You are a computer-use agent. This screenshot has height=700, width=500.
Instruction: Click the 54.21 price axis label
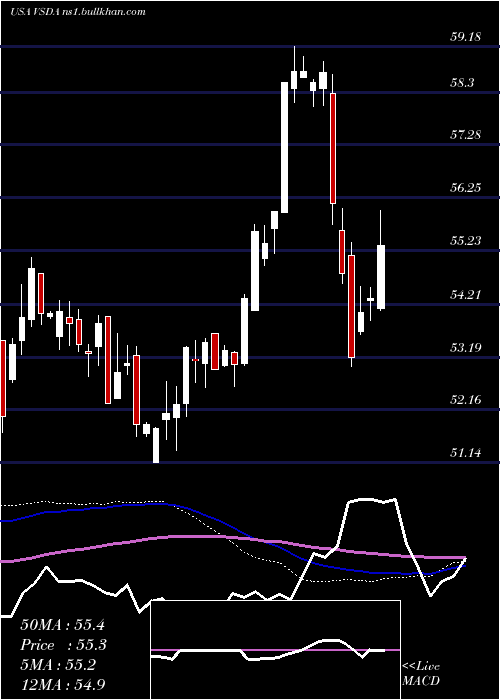pyautogui.click(x=465, y=295)
